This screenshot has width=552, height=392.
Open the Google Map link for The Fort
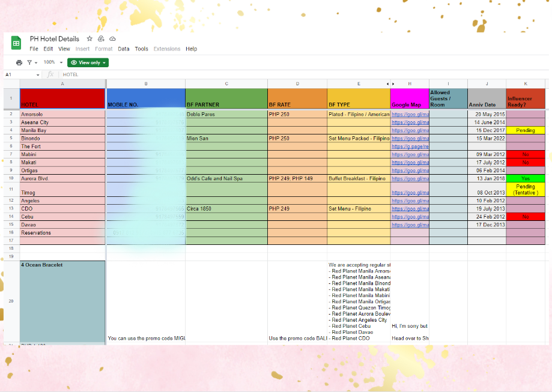tap(410, 146)
